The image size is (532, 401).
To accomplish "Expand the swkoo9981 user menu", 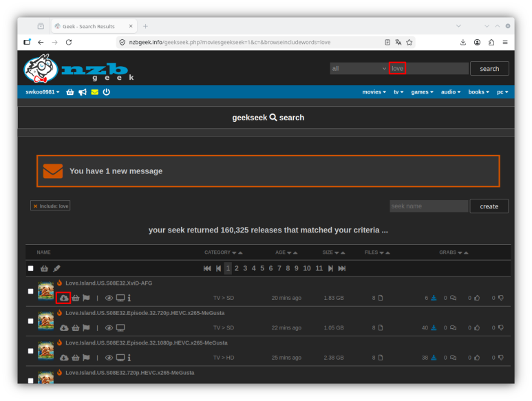I will pyautogui.click(x=43, y=92).
